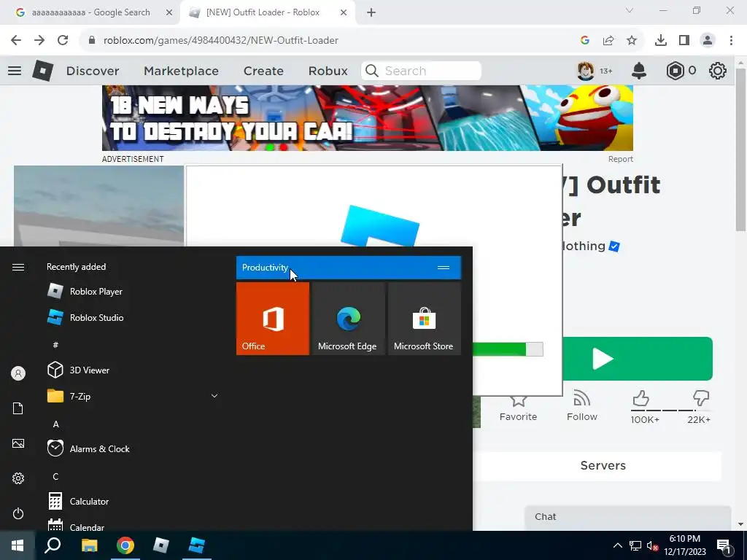
Task: Open Documents from Start sidebar
Action: click(x=18, y=408)
